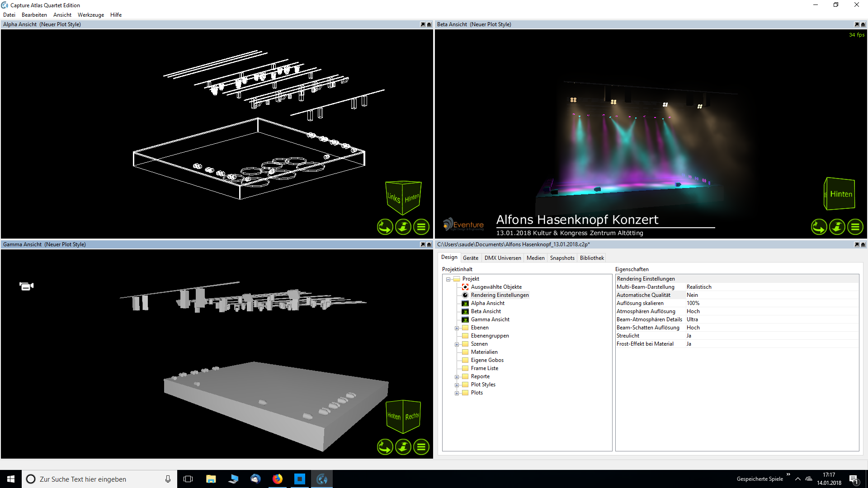
Task: Click the Windows Start button
Action: coord(11,479)
